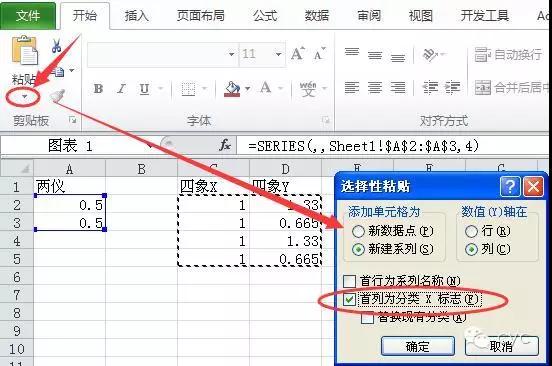Click the fx Insert Function icon

tap(225, 145)
